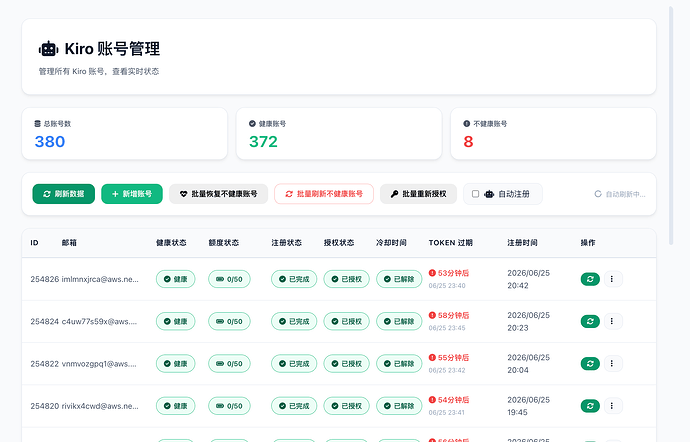Viewport: 690px width, 442px height.
Task: Click 已解除 badge in row 254826
Action: point(399,279)
